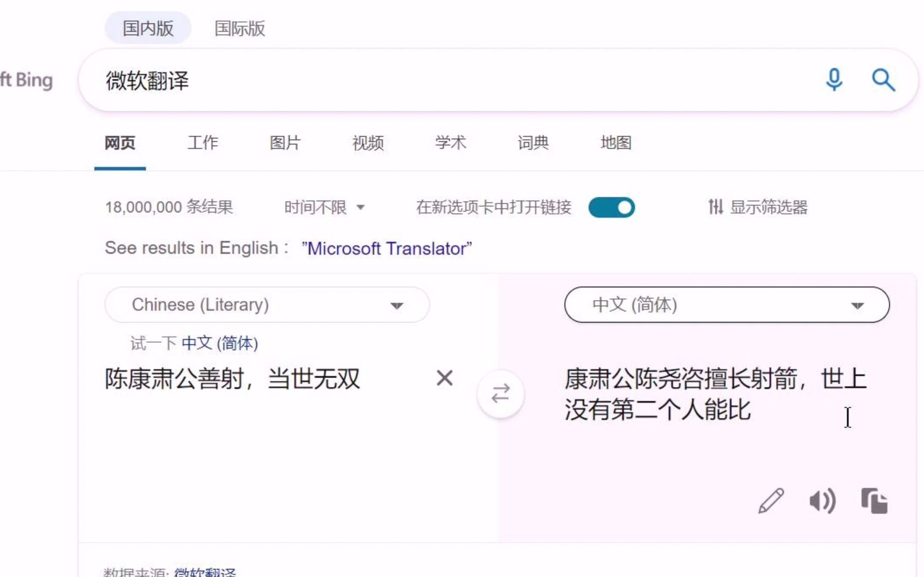The image size is (924, 577).
Task: Clear the source text with the X icon
Action: coord(444,378)
